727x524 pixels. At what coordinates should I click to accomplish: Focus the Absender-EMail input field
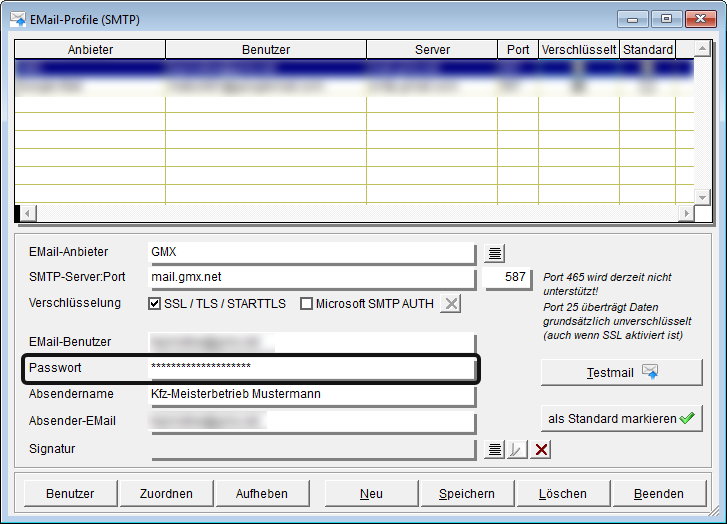click(x=312, y=422)
